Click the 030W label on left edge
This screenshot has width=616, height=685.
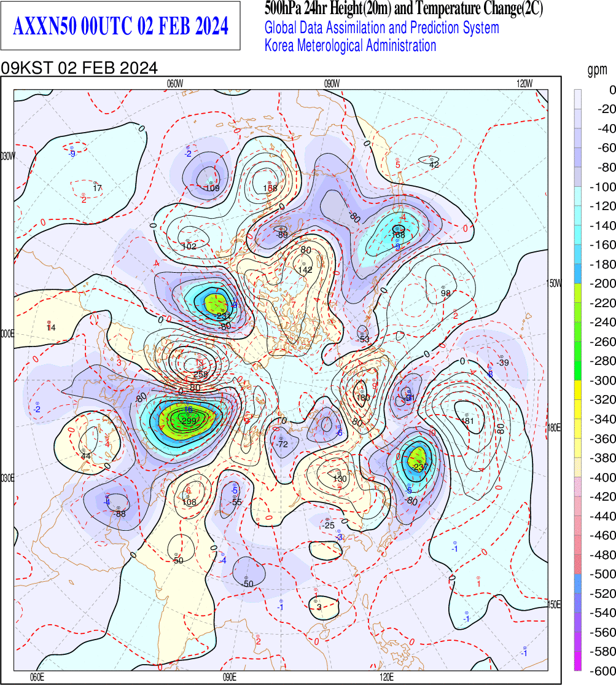[x=7, y=156]
